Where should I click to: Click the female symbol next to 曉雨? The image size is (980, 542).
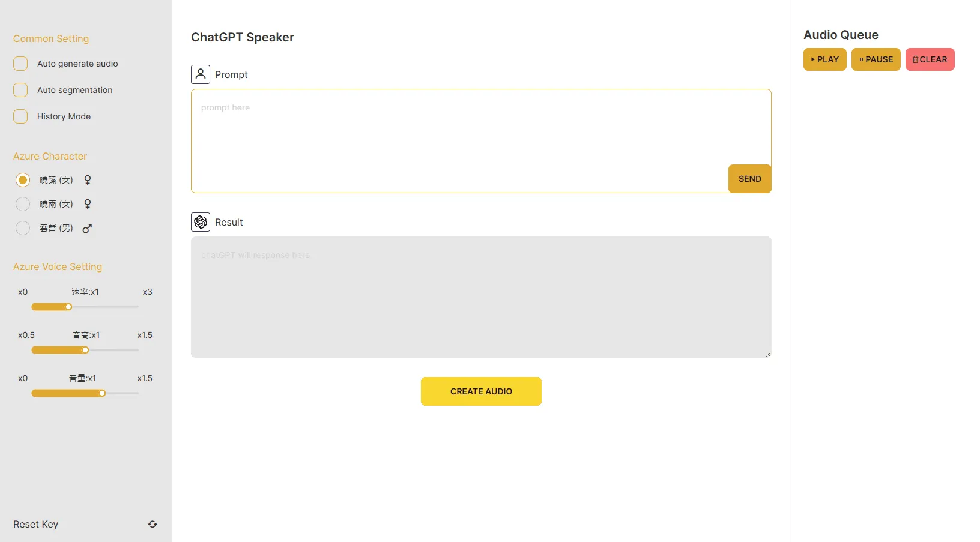[88, 204]
